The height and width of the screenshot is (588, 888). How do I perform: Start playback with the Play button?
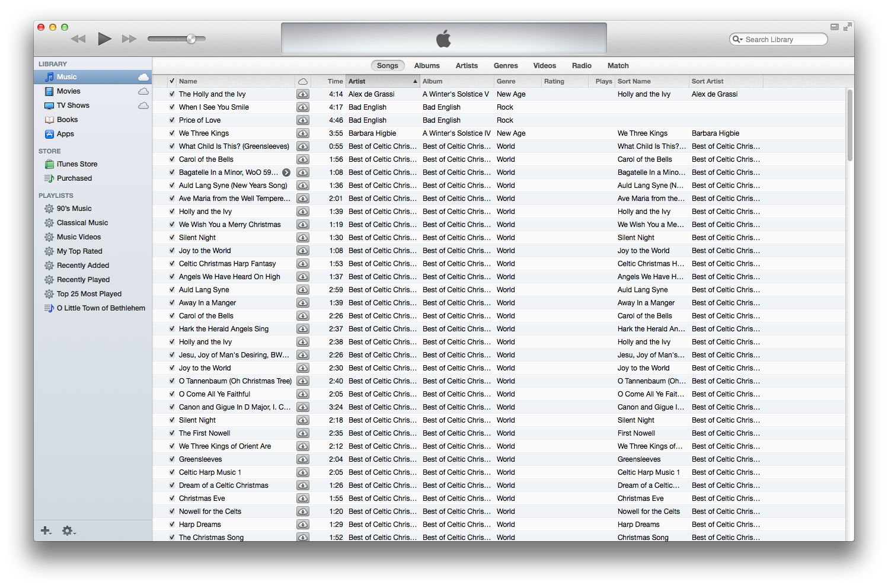(x=105, y=39)
